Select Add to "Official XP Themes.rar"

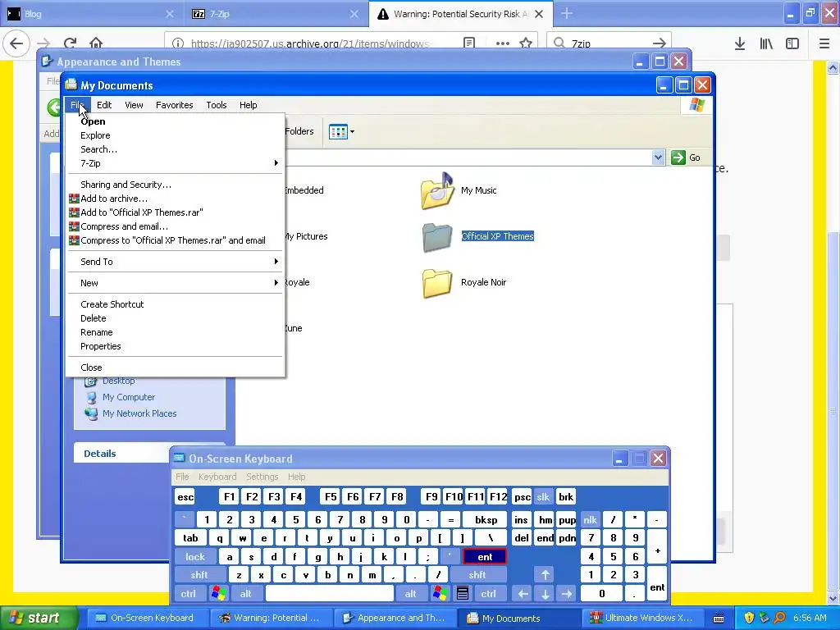[175, 212]
